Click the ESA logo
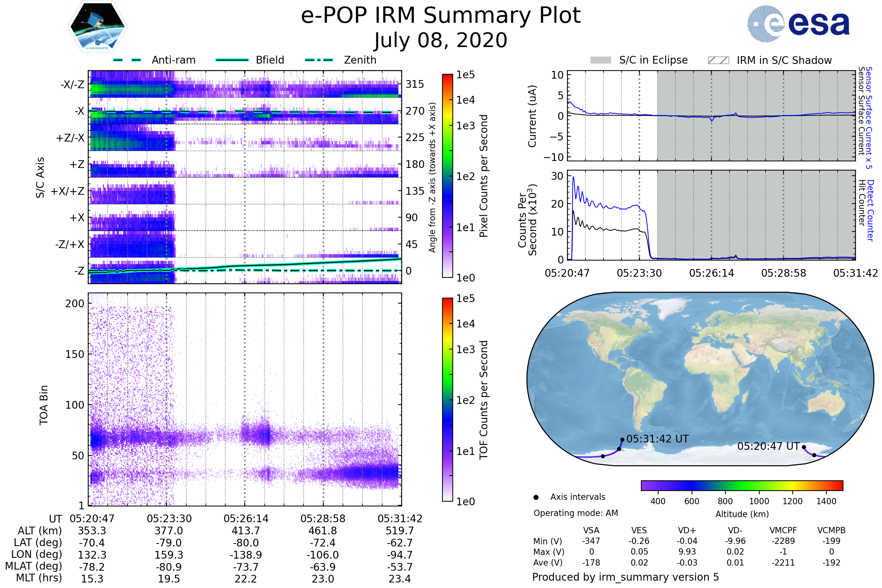 coord(798,23)
